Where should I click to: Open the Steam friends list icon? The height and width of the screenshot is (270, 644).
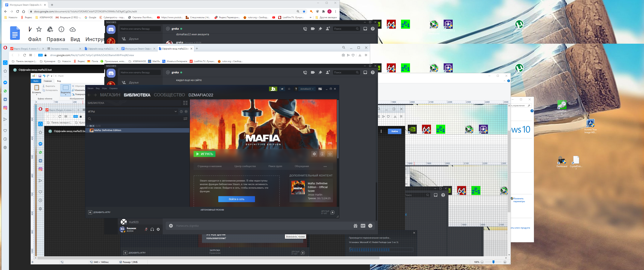click(273, 89)
